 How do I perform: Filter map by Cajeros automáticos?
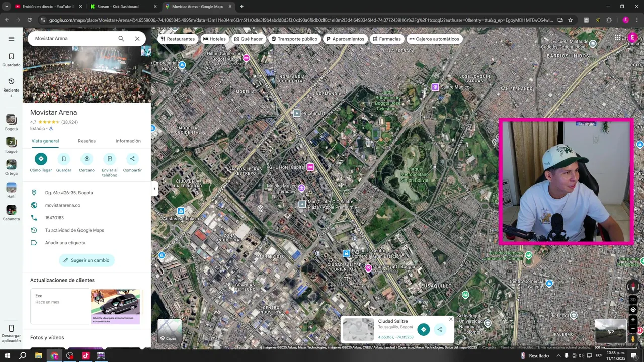tap(434, 39)
